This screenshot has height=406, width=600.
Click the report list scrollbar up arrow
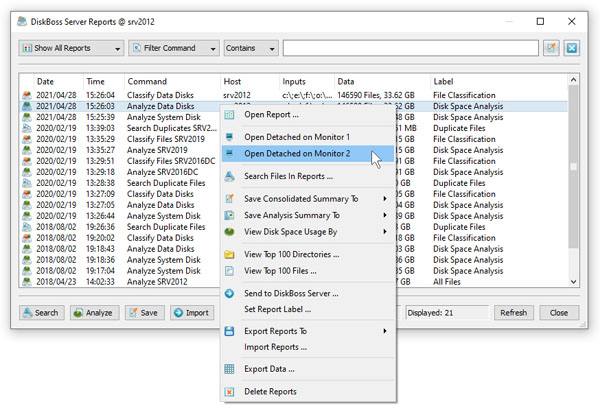click(x=573, y=80)
